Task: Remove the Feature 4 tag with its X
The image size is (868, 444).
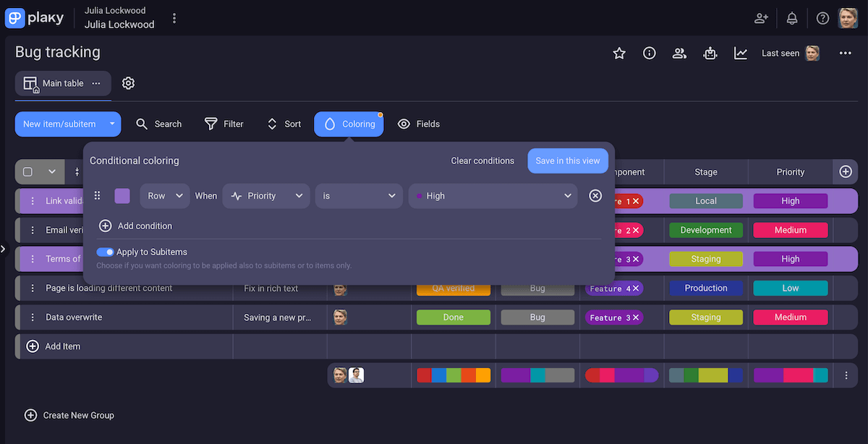Action: 634,289
